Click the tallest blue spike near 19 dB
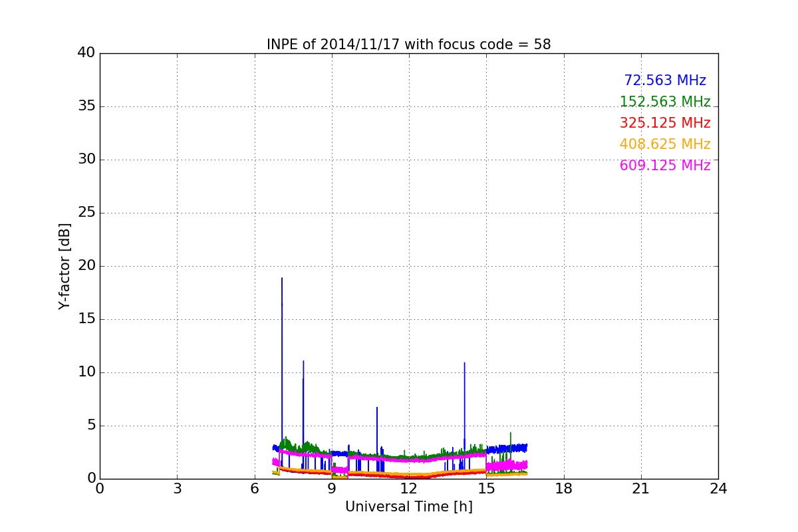This screenshot has height=532, width=798. click(x=282, y=279)
